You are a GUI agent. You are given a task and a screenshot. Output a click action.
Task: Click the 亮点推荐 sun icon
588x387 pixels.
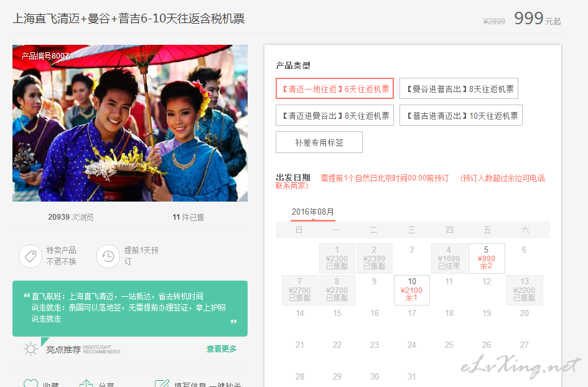tap(30, 349)
